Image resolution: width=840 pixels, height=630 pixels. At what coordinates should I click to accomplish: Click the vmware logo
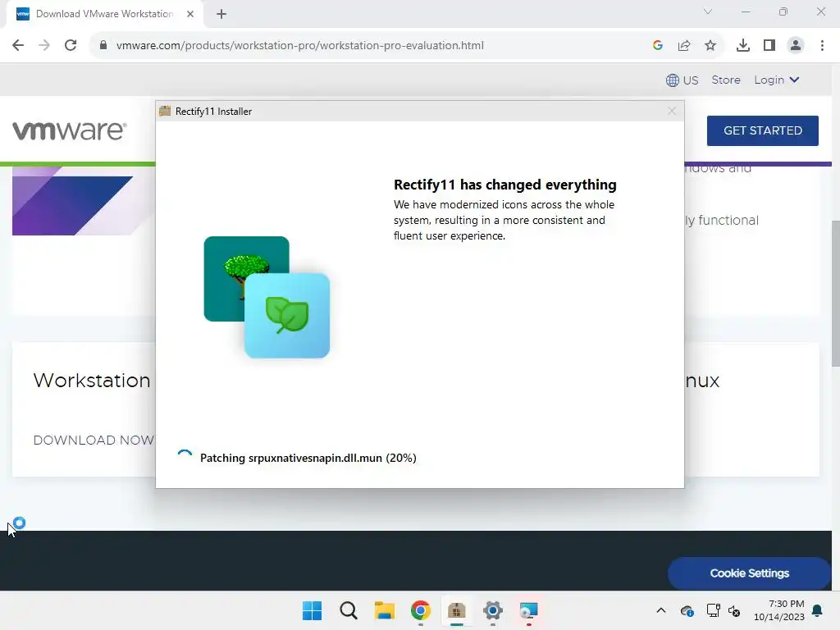[x=70, y=130]
